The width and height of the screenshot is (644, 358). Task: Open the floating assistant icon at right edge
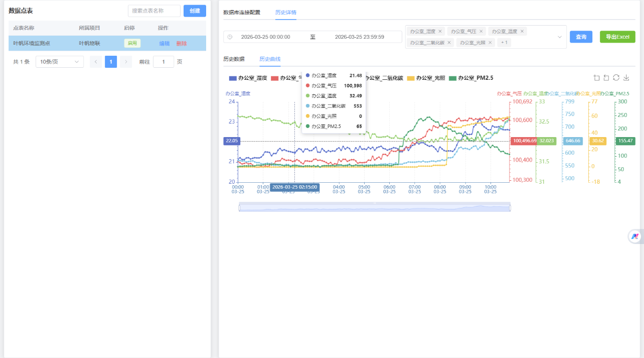[635, 236]
